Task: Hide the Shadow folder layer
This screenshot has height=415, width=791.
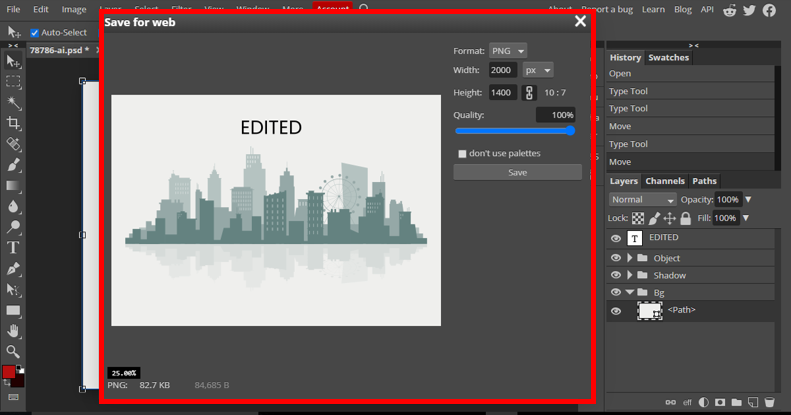Action: tap(616, 275)
